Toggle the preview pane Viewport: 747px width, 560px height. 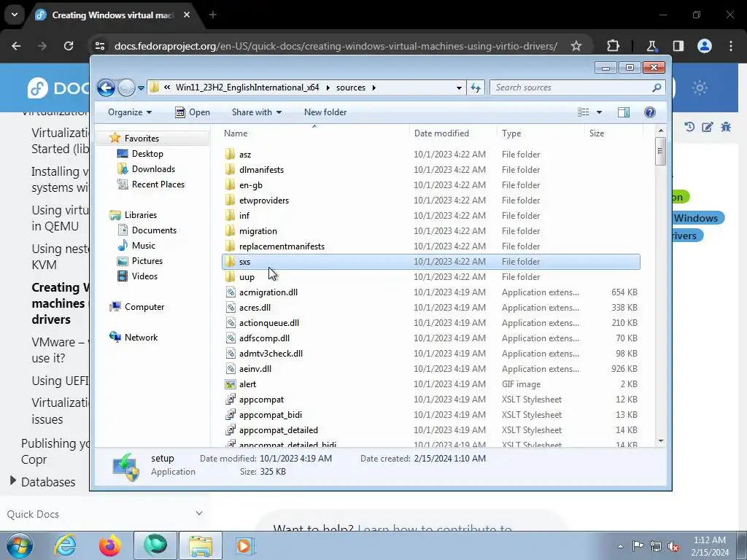pos(623,112)
